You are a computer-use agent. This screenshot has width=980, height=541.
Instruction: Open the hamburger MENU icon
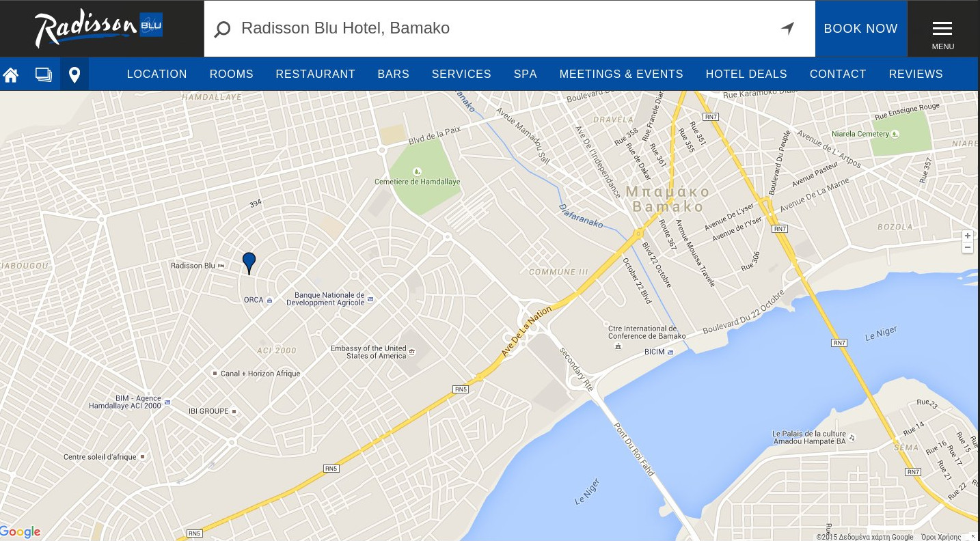(942, 29)
